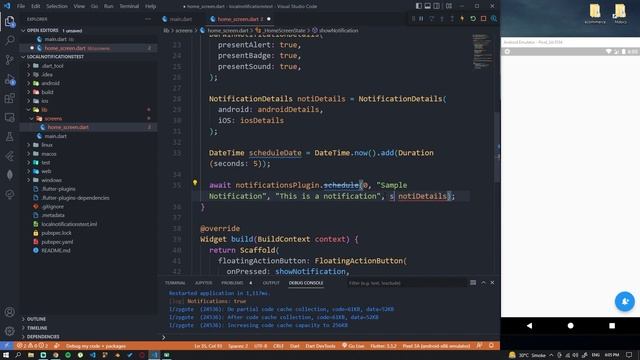Toggle the Secondary Side Bar layout button

click(436, 6)
